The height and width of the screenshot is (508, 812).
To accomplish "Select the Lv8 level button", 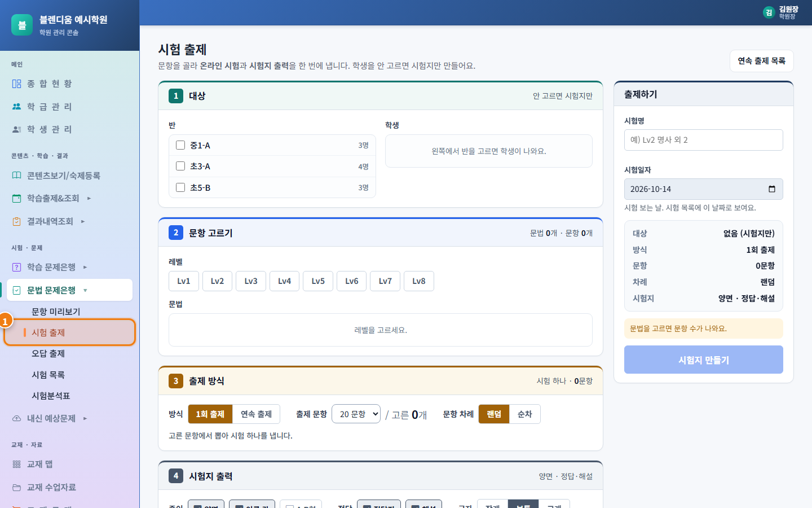I will tap(419, 281).
